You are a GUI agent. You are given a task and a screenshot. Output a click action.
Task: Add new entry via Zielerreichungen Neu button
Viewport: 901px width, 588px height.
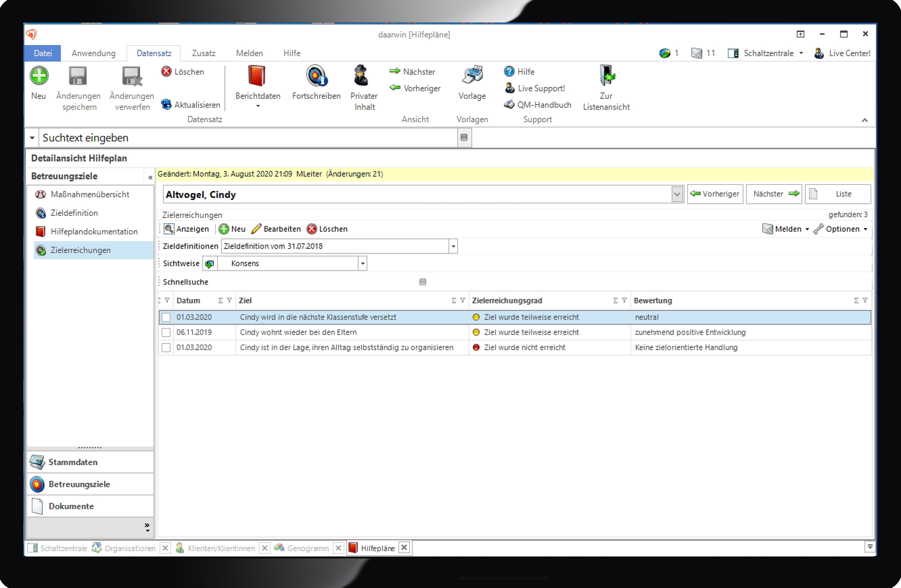232,229
